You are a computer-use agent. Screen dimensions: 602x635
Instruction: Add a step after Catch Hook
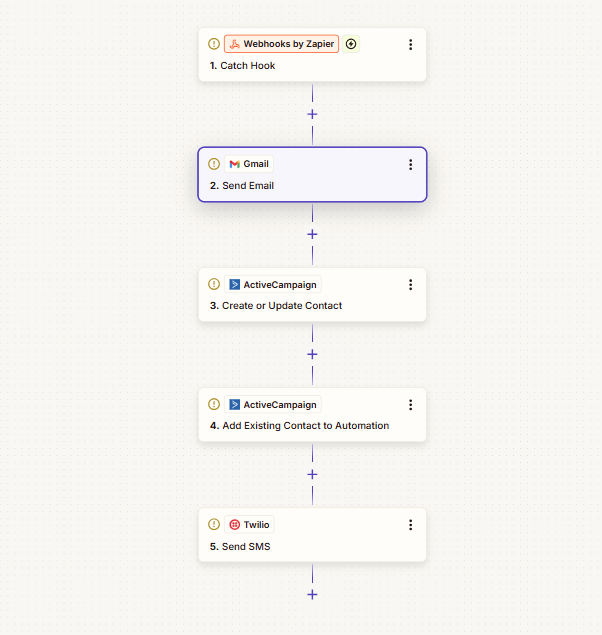coord(312,114)
